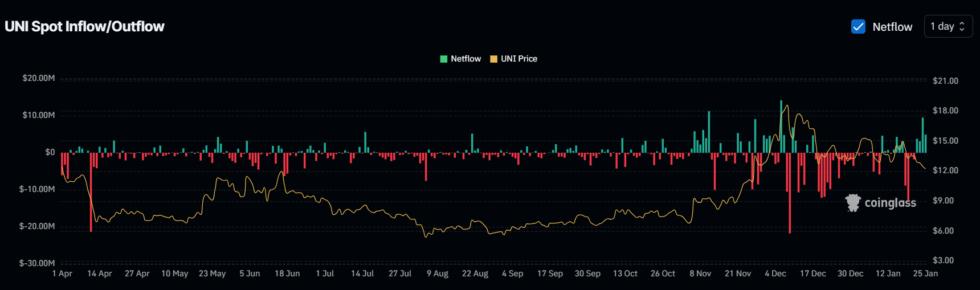
Task: Click the 30 Sep date label
Action: pos(587,273)
